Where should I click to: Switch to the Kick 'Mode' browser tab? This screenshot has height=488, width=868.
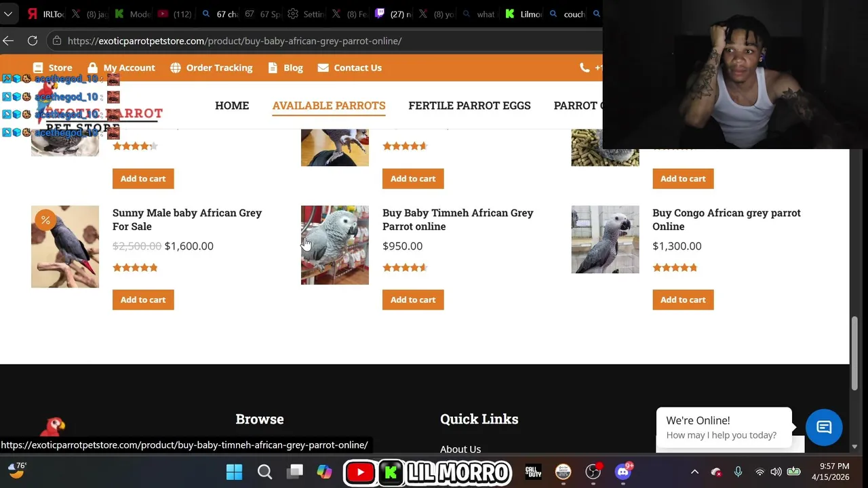134,14
